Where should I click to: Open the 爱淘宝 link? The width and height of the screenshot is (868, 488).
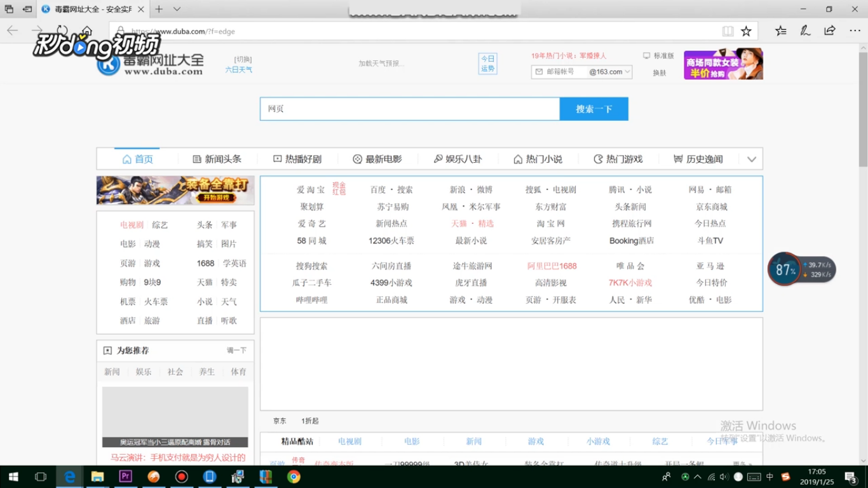pos(311,189)
